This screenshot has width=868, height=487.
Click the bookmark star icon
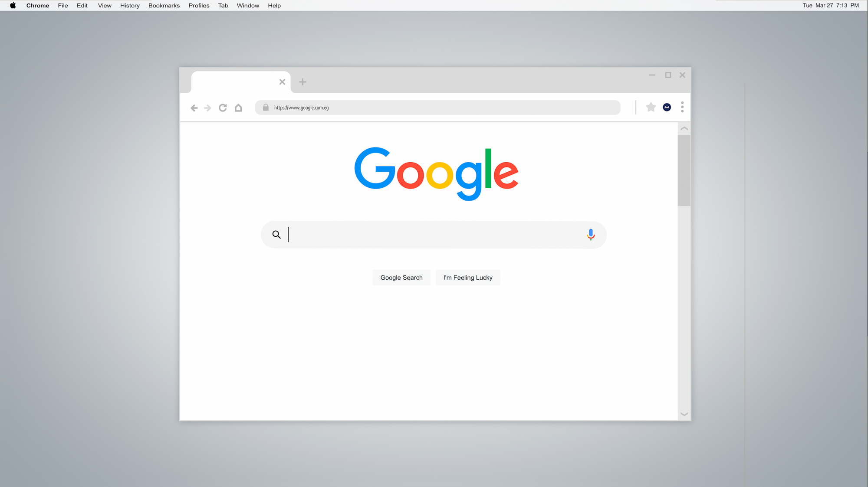pos(650,107)
